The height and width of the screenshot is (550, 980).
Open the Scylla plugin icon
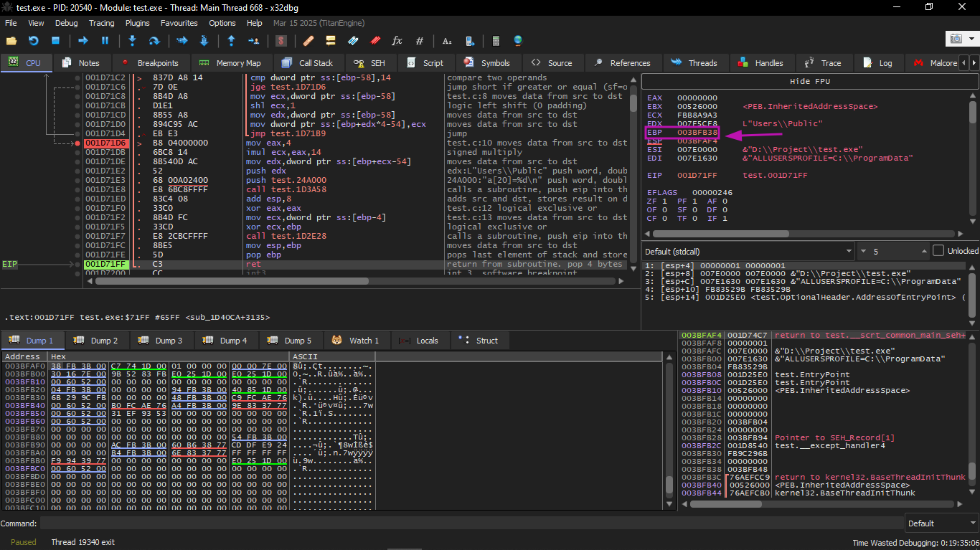point(282,41)
